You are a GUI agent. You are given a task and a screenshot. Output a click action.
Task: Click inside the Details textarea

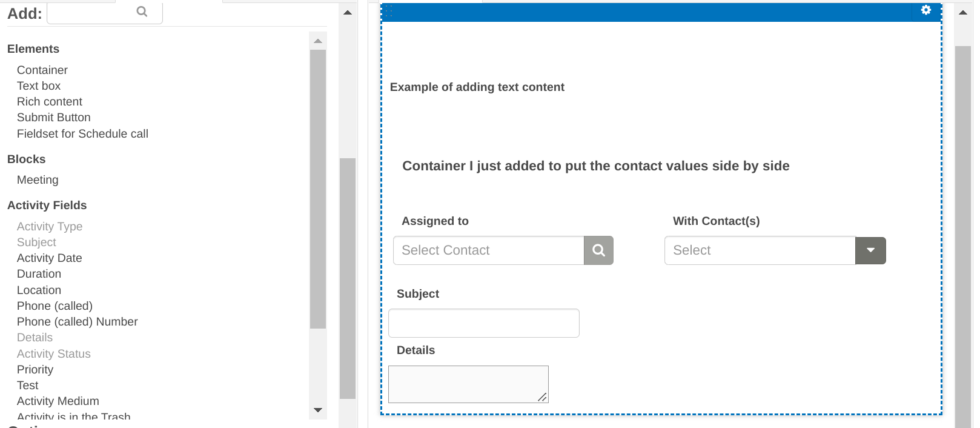[468, 384]
